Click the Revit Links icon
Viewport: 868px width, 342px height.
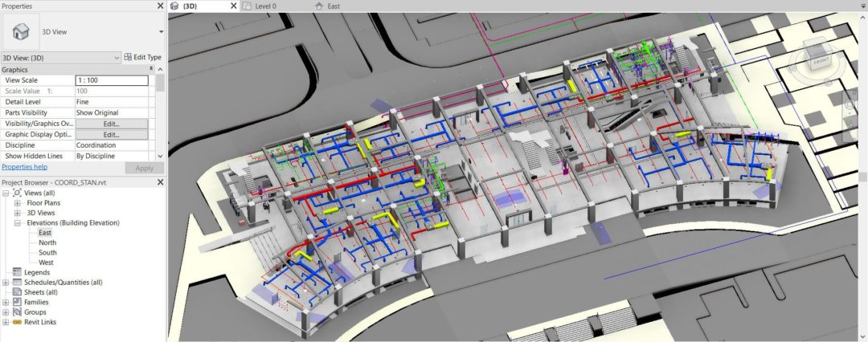tap(17, 322)
